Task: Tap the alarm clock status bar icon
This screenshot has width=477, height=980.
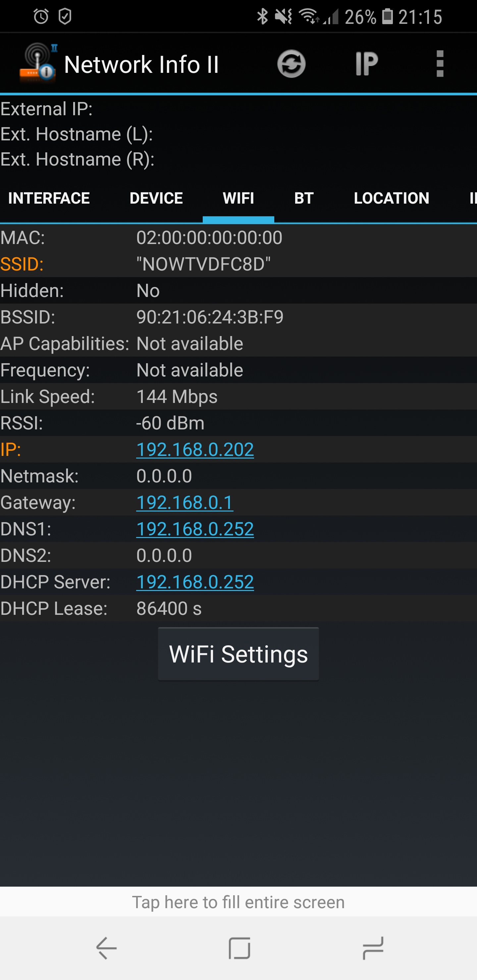Action: coord(41,16)
